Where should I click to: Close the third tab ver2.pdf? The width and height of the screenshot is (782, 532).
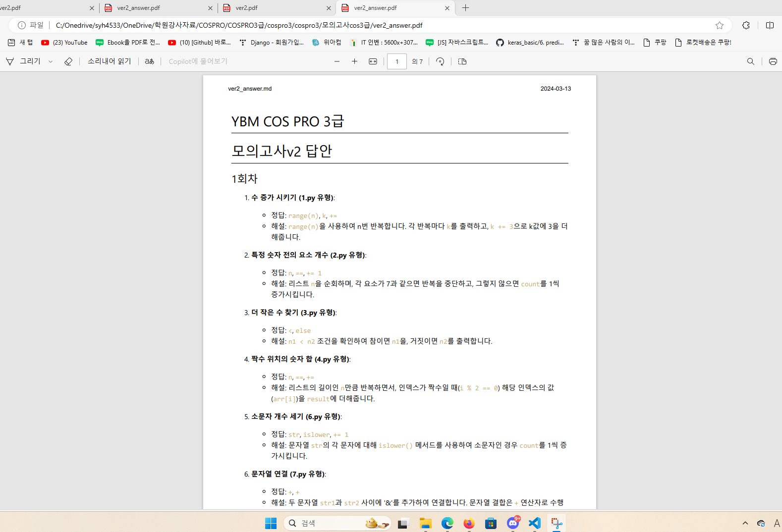(x=329, y=8)
